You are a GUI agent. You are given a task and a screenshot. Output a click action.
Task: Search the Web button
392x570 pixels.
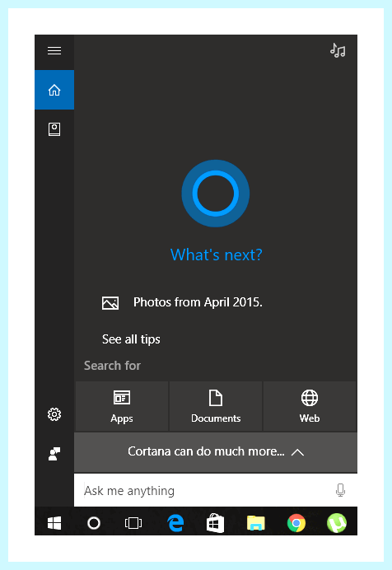[310, 406]
